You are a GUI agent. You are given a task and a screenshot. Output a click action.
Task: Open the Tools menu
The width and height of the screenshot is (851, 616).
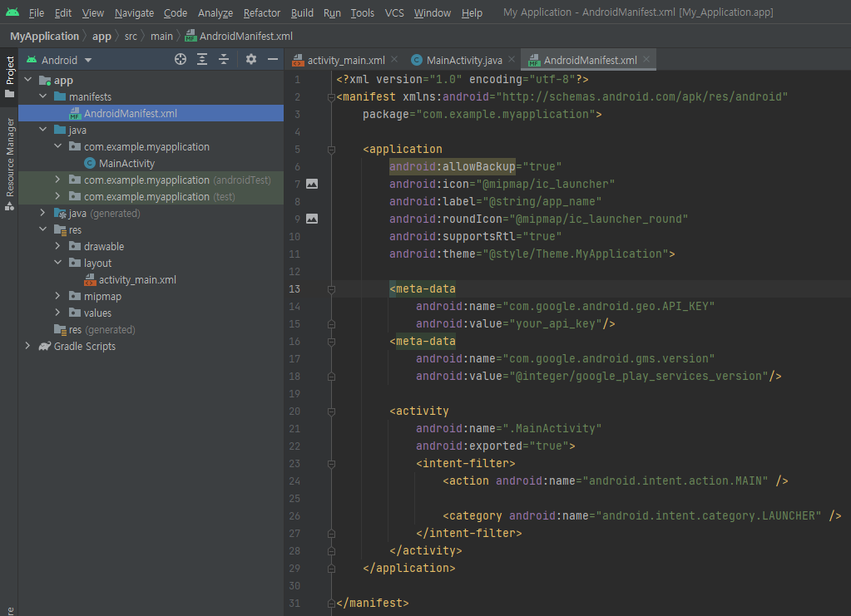(x=362, y=12)
